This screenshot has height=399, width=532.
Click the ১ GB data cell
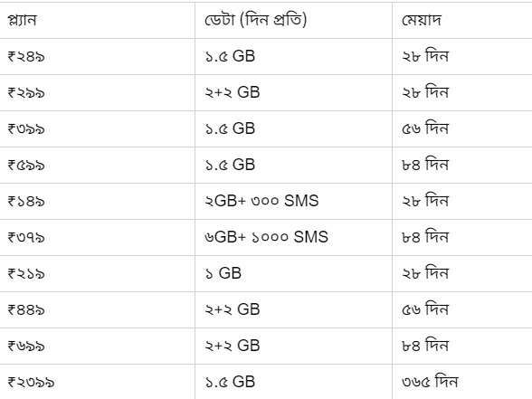click(x=293, y=274)
